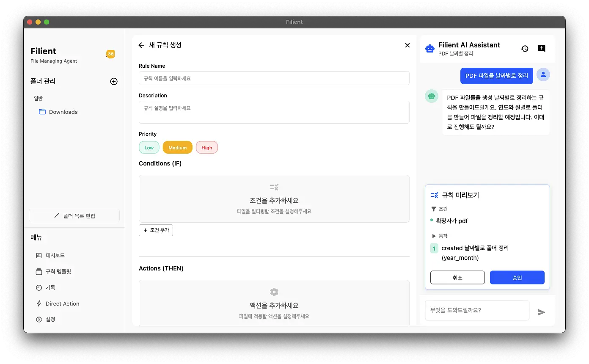Start a new chat with plus-bubble icon

[x=542, y=48]
